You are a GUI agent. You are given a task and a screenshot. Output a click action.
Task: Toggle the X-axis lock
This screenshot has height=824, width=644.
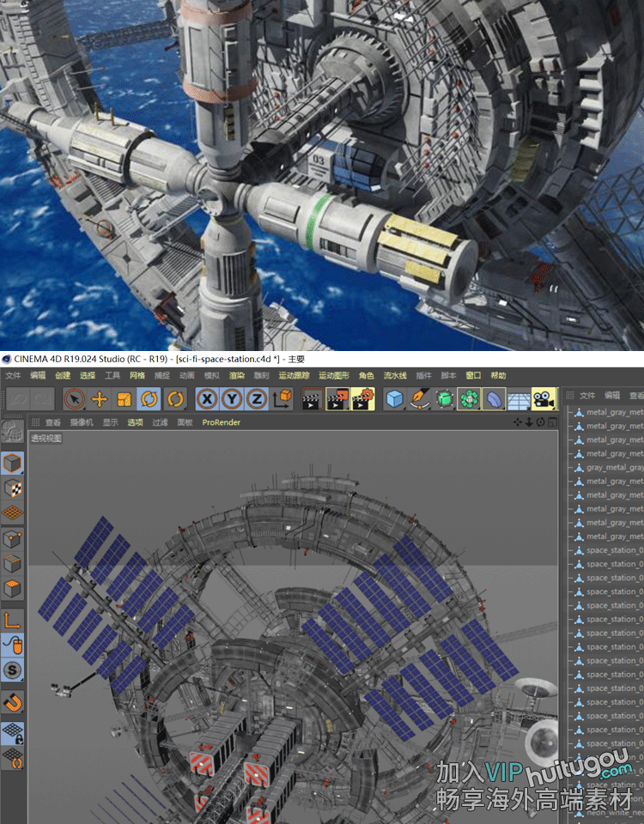[207, 399]
